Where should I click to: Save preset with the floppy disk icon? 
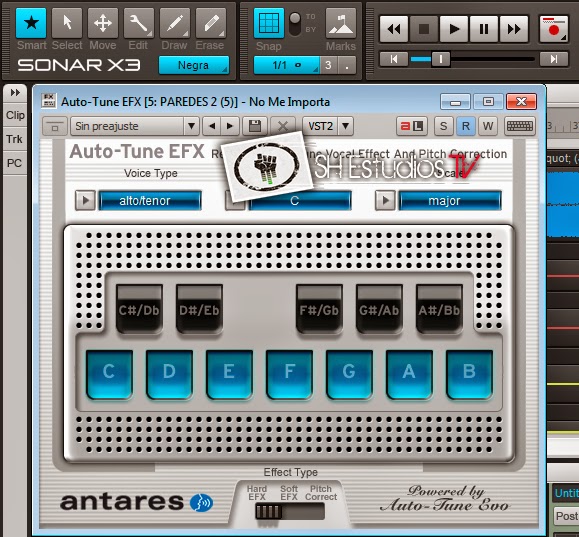coord(255,126)
